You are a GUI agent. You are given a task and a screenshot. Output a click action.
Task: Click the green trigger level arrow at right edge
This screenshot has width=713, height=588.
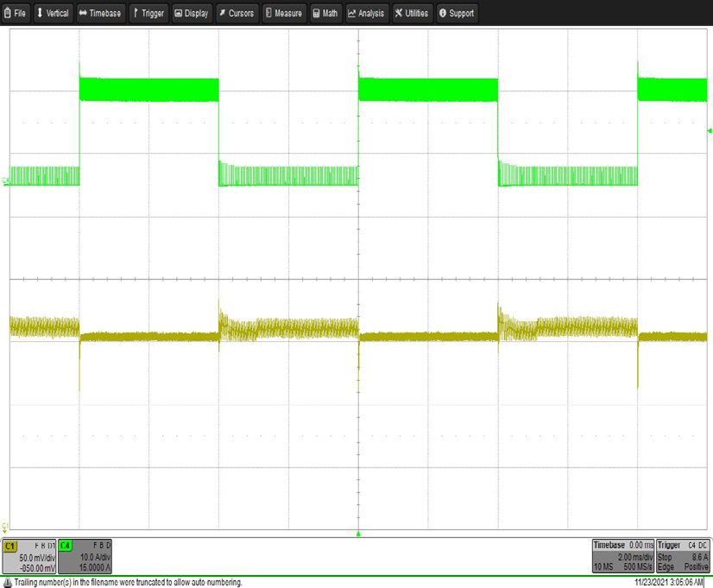(x=709, y=131)
